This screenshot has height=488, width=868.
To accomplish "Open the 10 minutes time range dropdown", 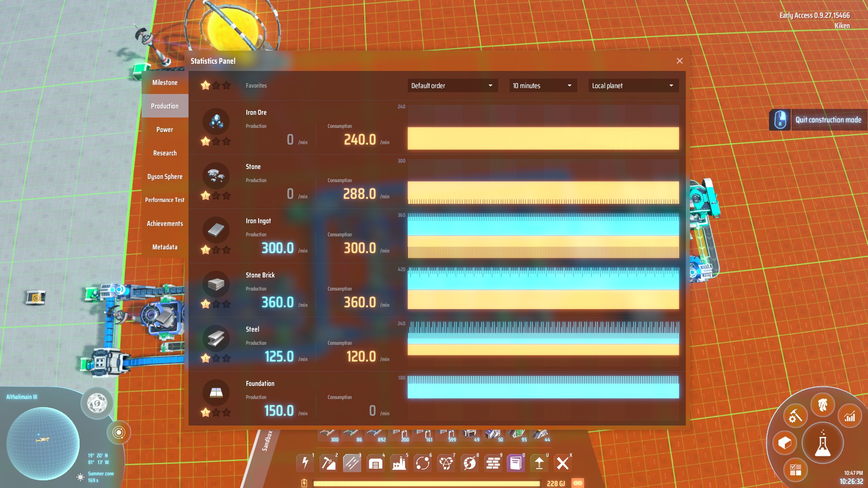I will (x=542, y=85).
